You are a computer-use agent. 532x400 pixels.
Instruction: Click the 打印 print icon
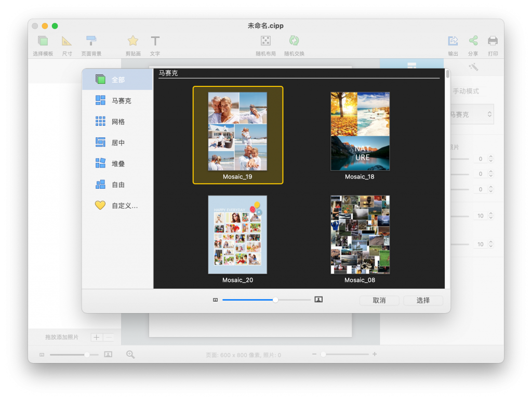click(493, 41)
